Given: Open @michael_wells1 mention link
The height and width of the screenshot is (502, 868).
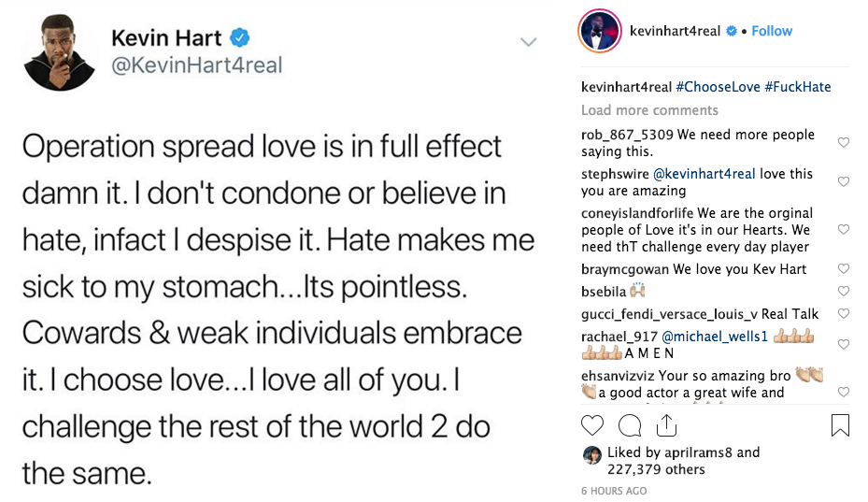Looking at the screenshot, I should tap(715, 337).
